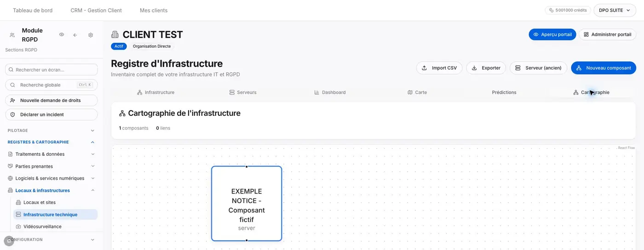The width and height of the screenshot is (644, 250).
Task: Click the camera icon beside Vidéosurveillance
Action: coord(18,227)
